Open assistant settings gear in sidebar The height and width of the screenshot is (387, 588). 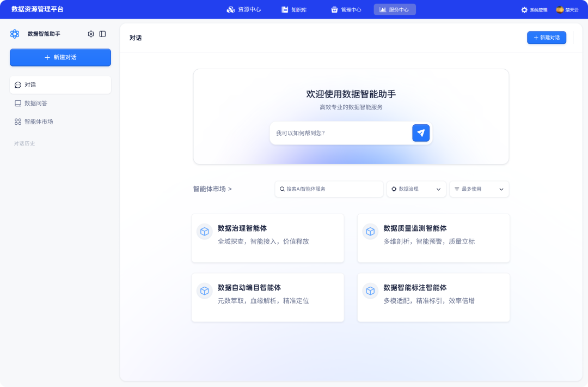91,34
